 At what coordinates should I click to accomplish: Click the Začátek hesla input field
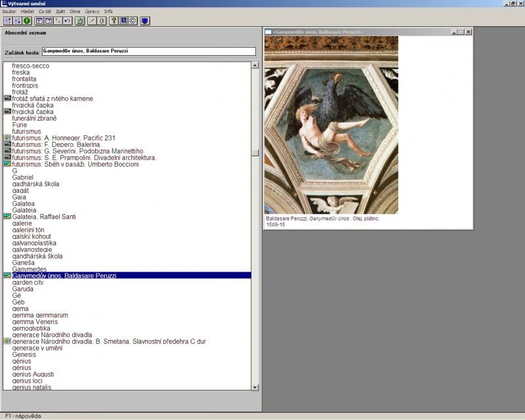tap(149, 51)
